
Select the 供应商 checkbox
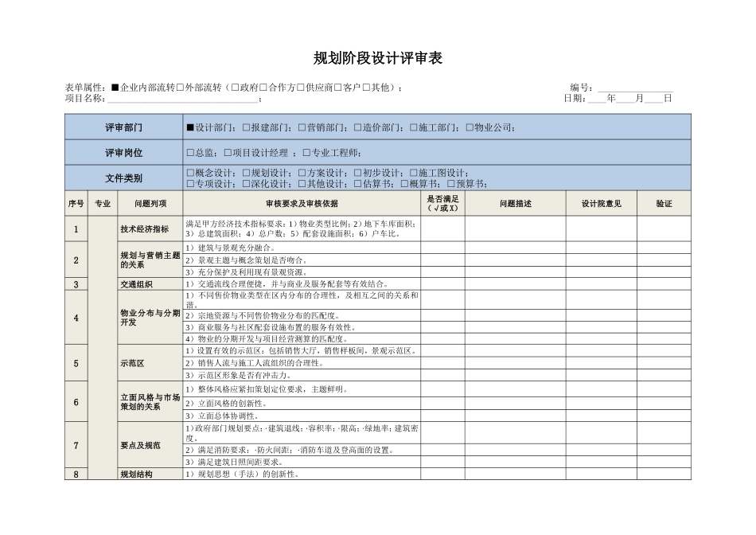[300, 88]
